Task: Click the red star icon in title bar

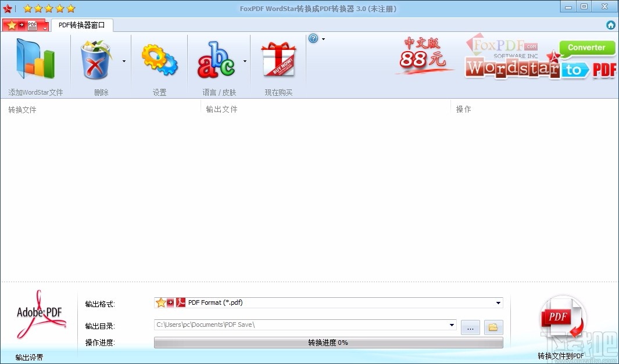Action: click(7, 8)
